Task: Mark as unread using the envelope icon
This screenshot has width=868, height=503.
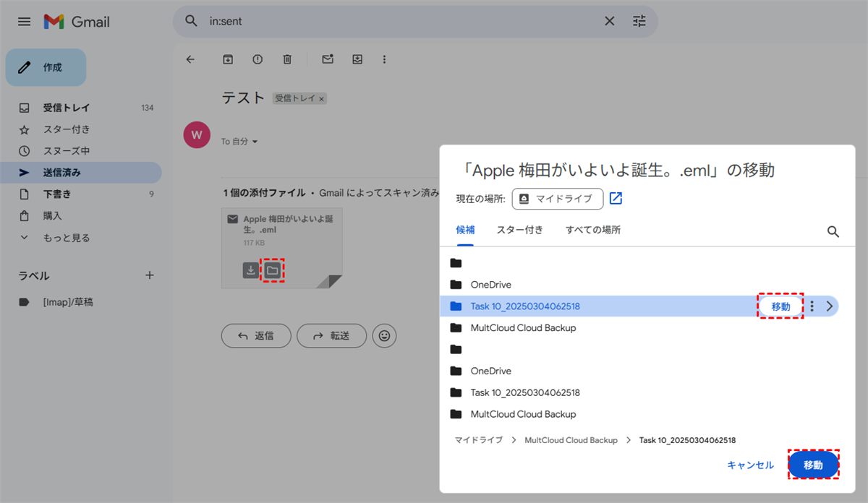Action: [328, 59]
